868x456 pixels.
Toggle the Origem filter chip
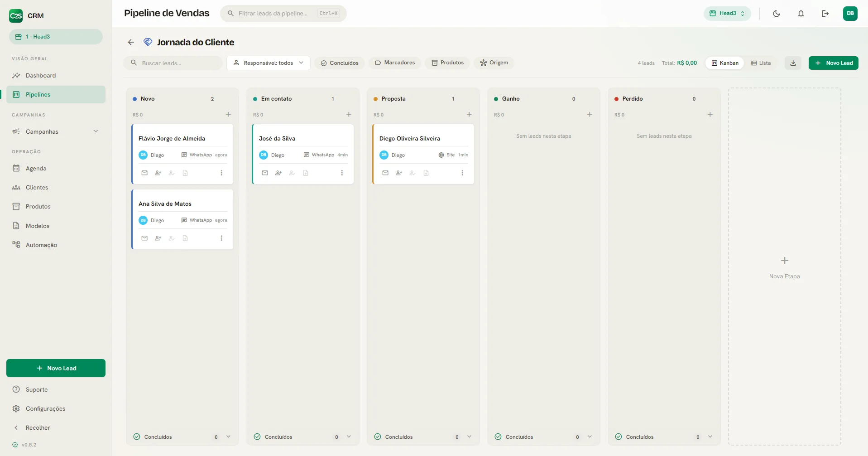point(494,63)
